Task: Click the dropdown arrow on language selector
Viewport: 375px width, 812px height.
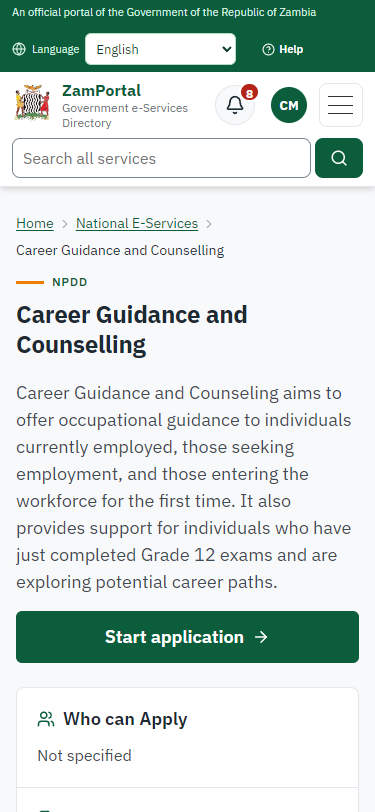Action: [226, 49]
